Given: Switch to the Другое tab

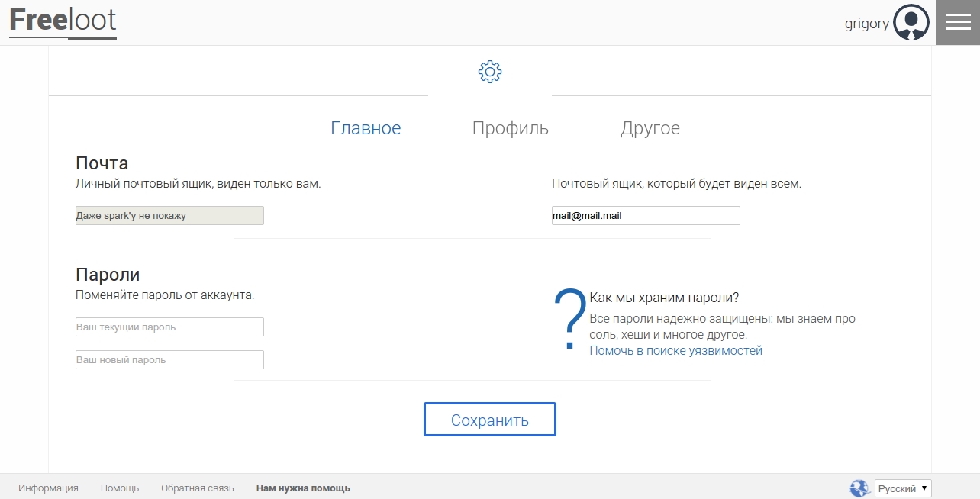Looking at the screenshot, I should tap(650, 128).
